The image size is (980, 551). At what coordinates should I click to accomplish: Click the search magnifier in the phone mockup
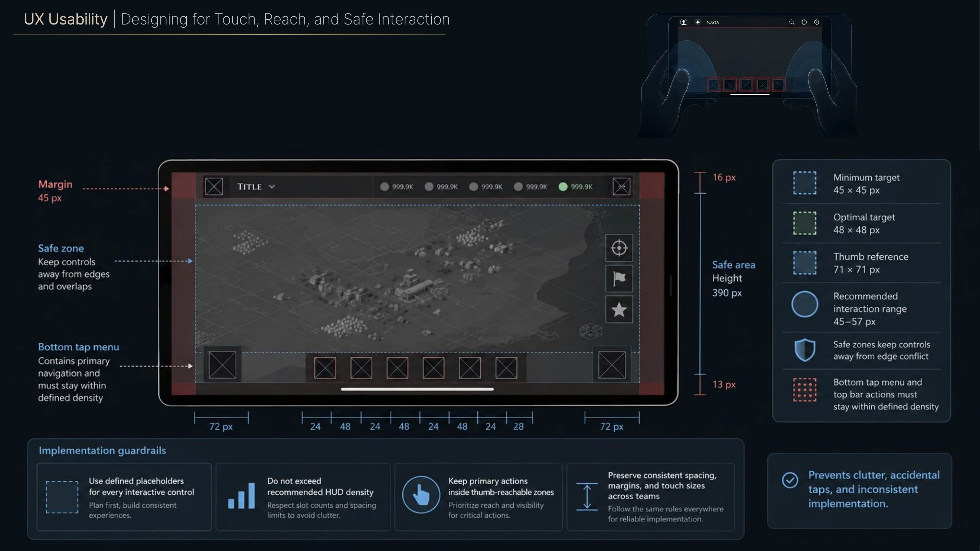click(x=792, y=22)
